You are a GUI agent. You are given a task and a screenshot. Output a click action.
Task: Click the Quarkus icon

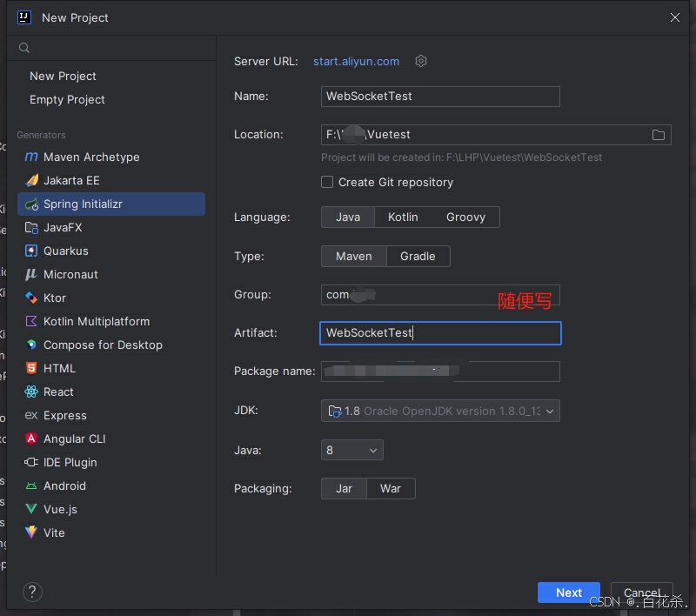[x=31, y=251]
